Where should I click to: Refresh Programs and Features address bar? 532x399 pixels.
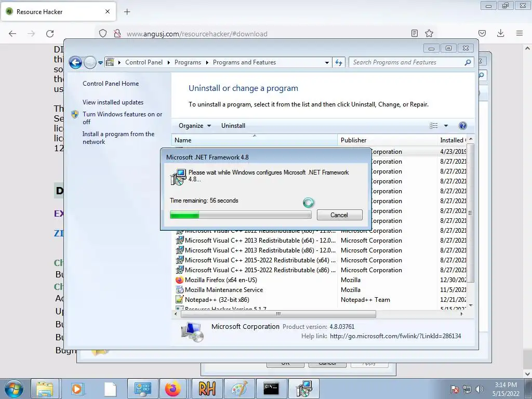click(339, 62)
